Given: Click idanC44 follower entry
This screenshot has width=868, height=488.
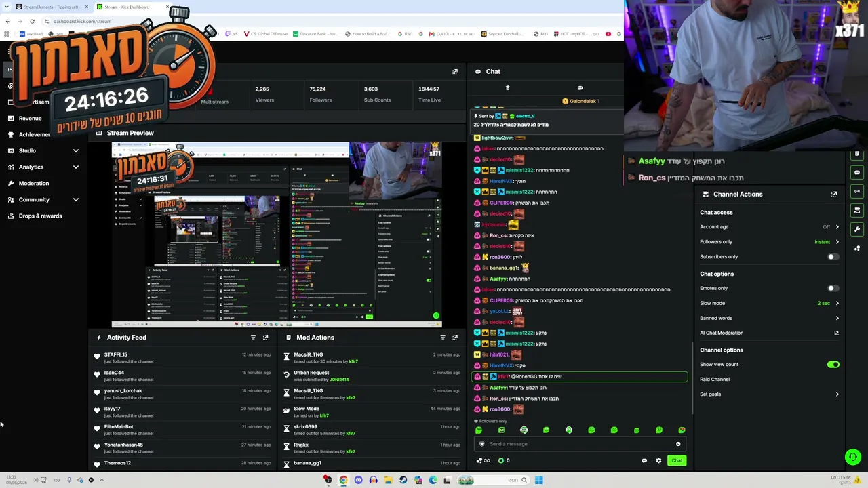Looking at the screenshot, I should tap(114, 373).
